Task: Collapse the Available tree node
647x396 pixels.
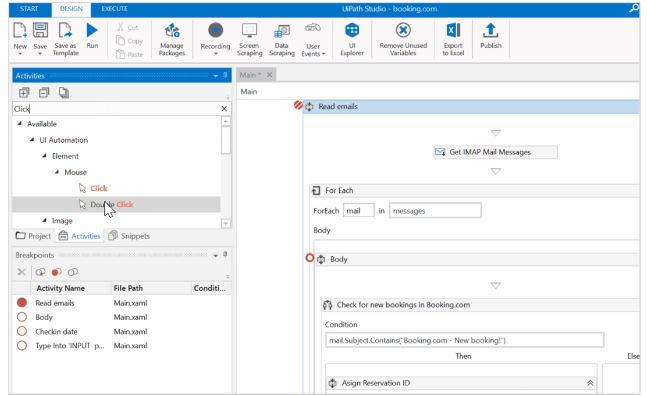Action: point(19,123)
